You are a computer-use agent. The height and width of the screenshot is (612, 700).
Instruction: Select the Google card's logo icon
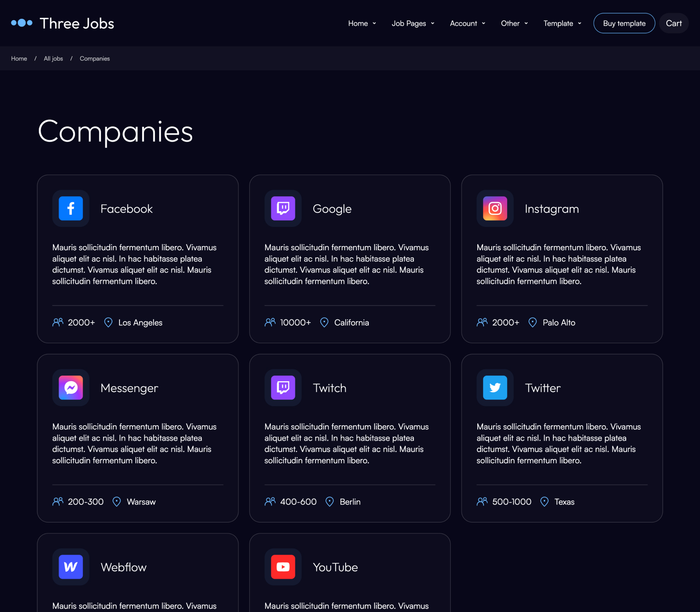(x=283, y=209)
